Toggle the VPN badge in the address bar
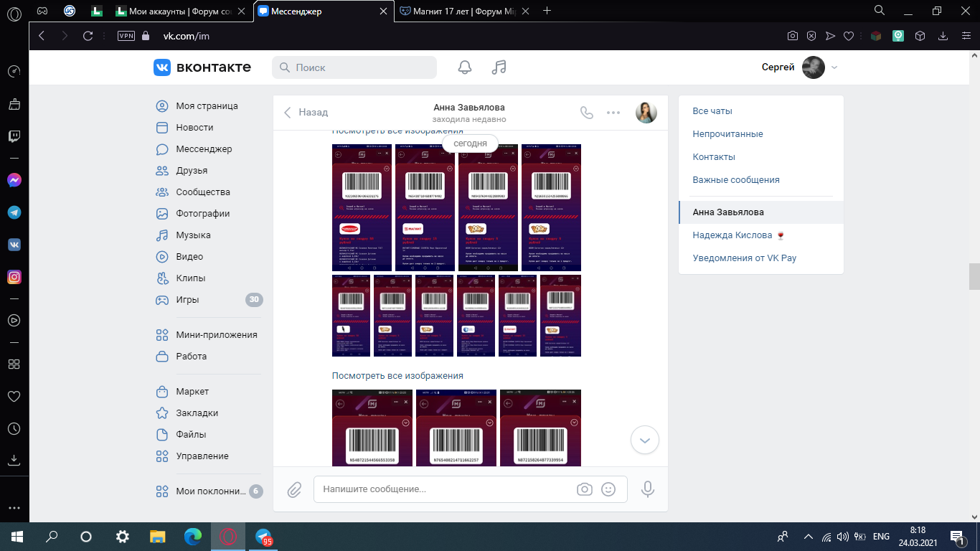This screenshot has width=980, height=551. click(x=126, y=36)
